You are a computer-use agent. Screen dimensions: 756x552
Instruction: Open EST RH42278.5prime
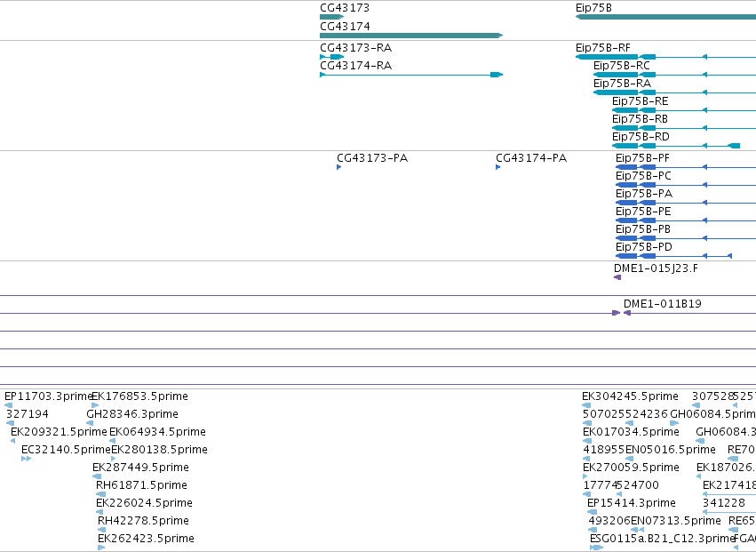[x=143, y=522]
